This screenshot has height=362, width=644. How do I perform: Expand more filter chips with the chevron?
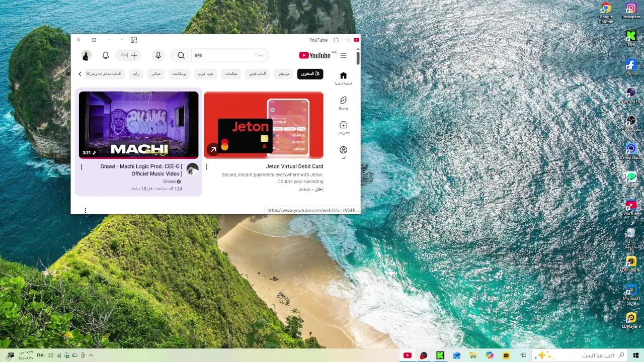point(80,74)
